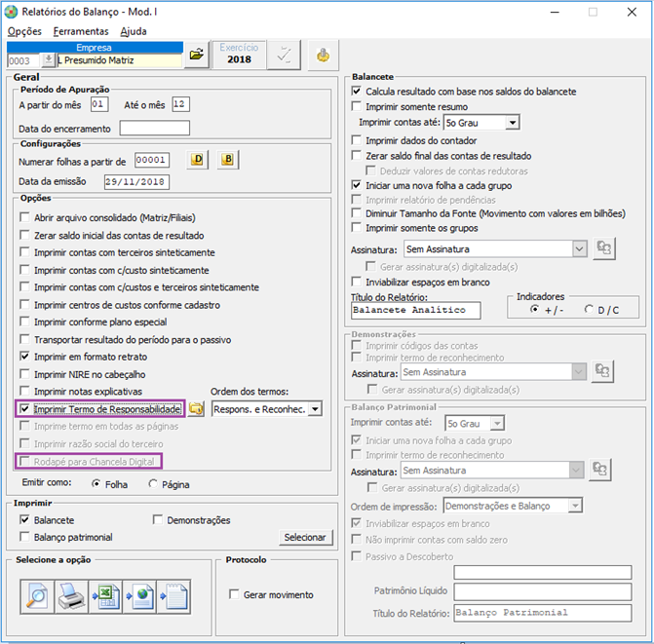Check Imprimir conforme plano especial

pos(25,322)
